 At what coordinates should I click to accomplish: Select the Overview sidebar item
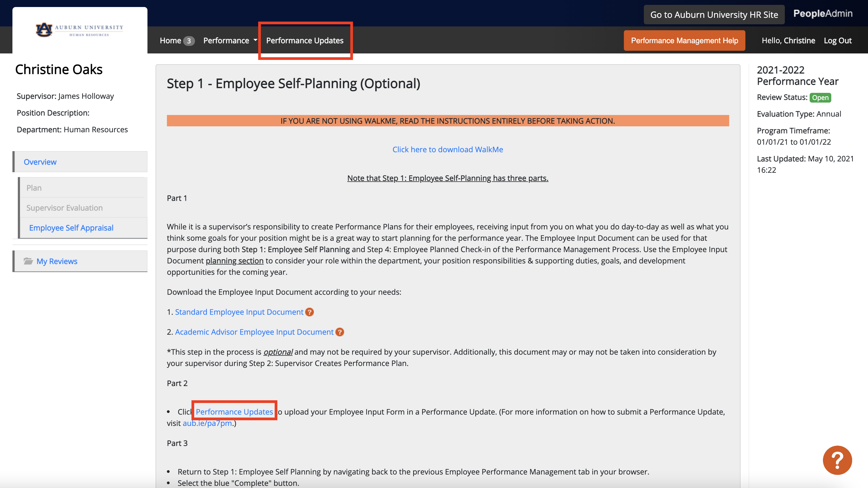(x=80, y=162)
